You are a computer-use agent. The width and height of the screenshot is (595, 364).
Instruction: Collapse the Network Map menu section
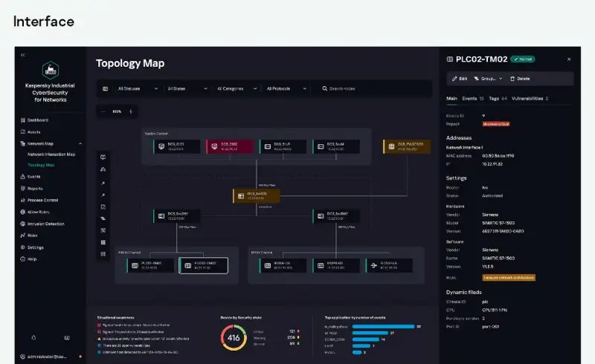pos(80,143)
